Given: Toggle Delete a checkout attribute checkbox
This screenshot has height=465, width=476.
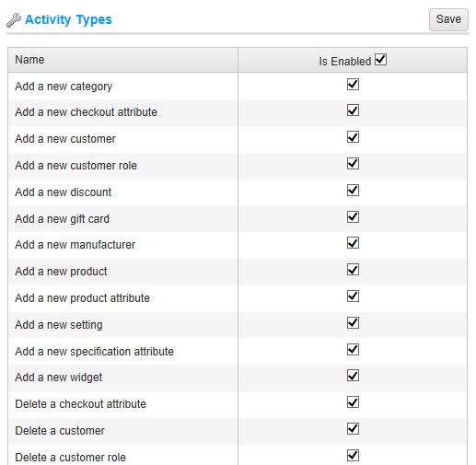Looking at the screenshot, I should coord(353,402).
